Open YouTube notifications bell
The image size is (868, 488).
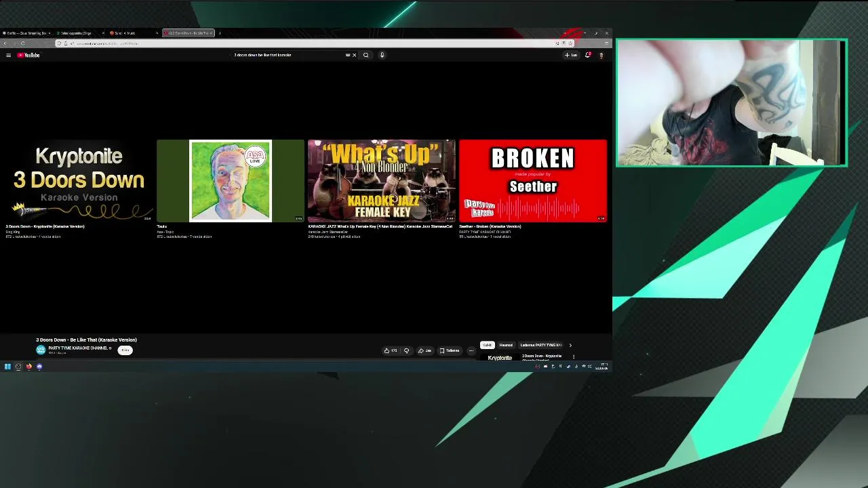click(x=588, y=55)
